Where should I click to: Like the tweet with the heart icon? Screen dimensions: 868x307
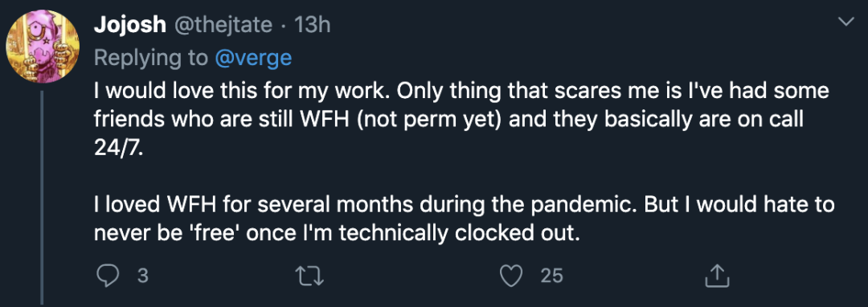(x=510, y=276)
